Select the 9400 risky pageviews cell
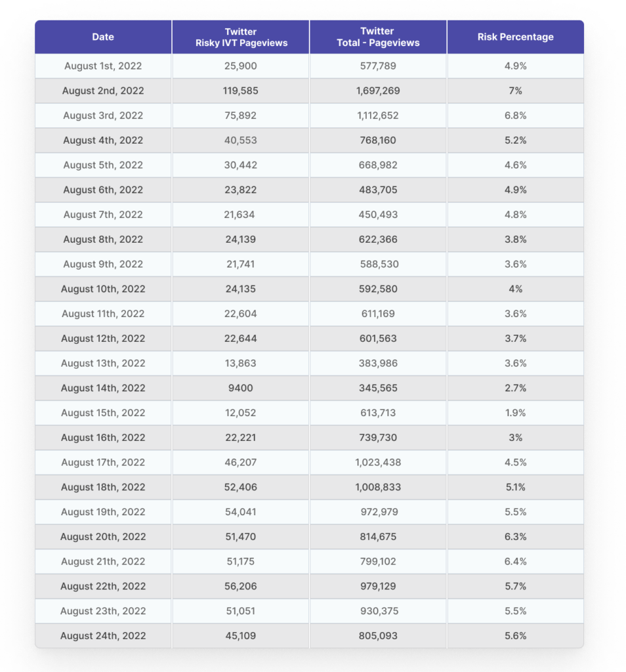Viewport: 626px width, 672px height. tap(241, 388)
